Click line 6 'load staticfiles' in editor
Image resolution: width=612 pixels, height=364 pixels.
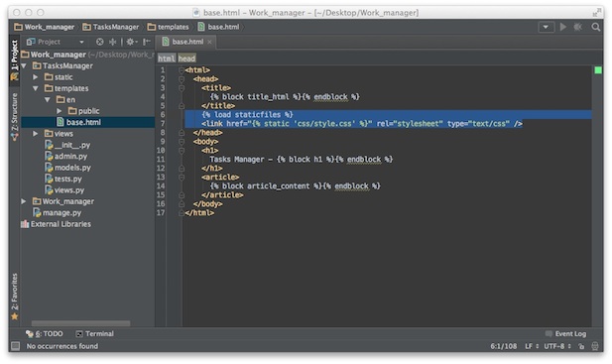(x=247, y=115)
